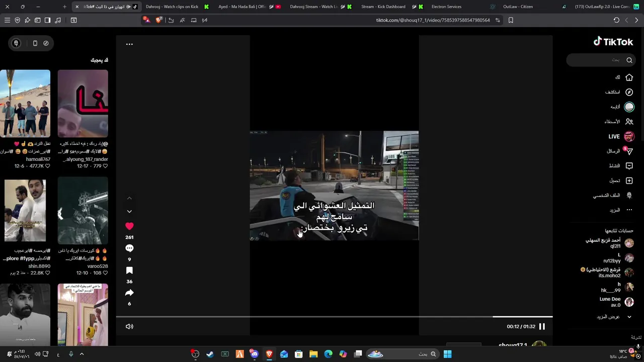Open the For You home icon
644x362 pixels.
pos(629,77)
